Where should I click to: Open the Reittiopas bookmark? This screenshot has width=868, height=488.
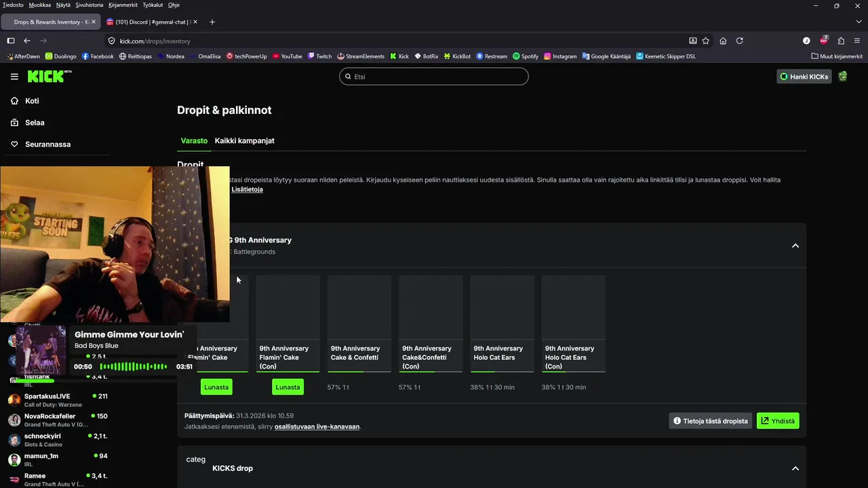(x=136, y=56)
